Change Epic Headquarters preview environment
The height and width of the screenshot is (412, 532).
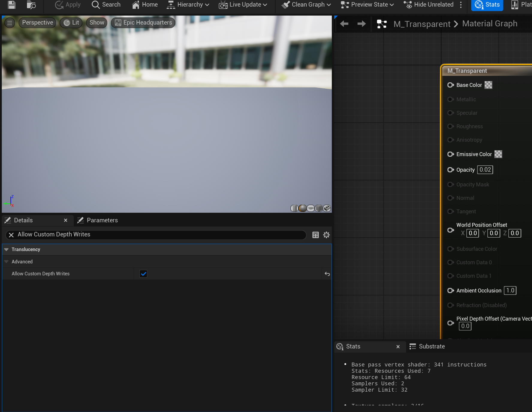(x=143, y=23)
